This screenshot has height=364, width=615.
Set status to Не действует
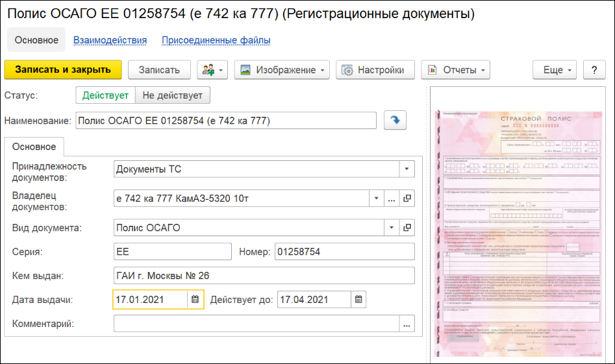pos(173,95)
